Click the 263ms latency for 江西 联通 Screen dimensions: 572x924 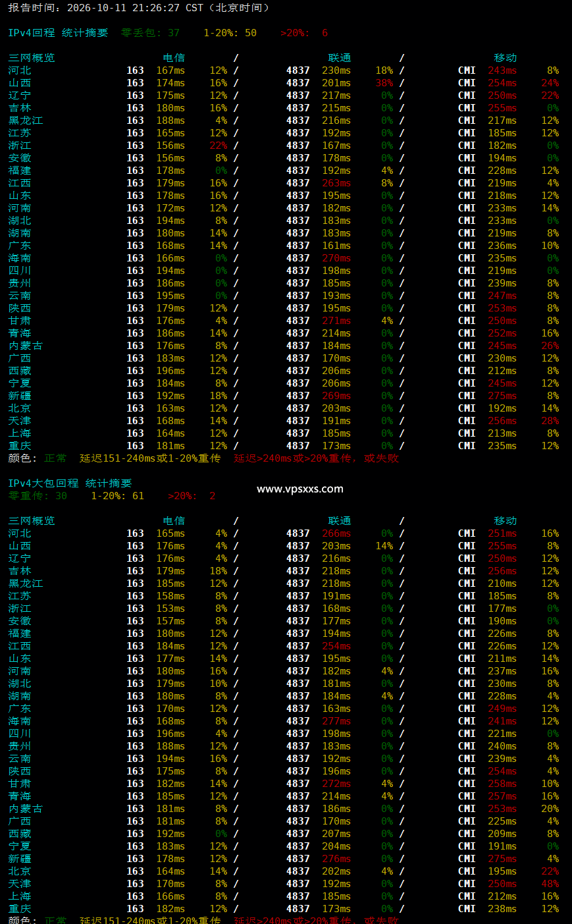tap(336, 183)
